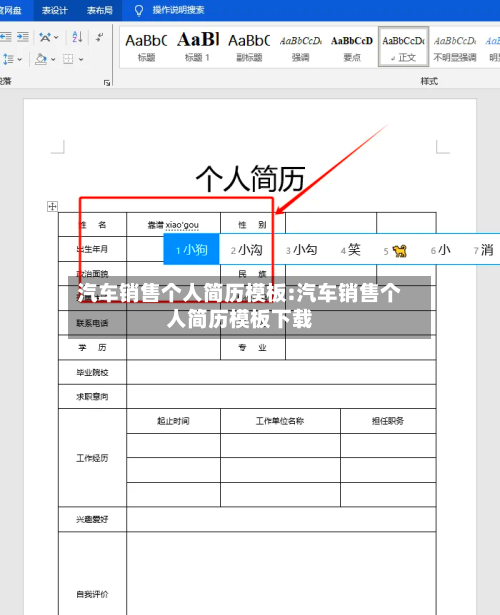Pick the dog emoji candidate 5
Viewport: 500px width, 615px height.
[395, 250]
